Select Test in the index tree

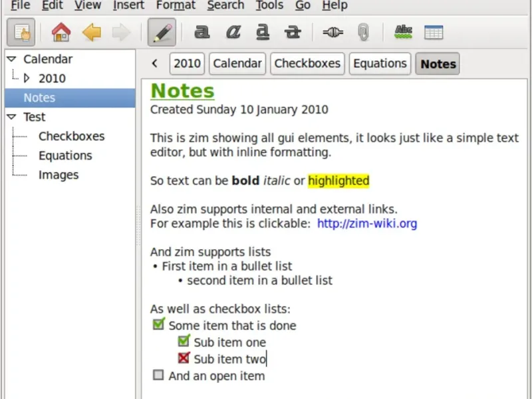tap(35, 117)
